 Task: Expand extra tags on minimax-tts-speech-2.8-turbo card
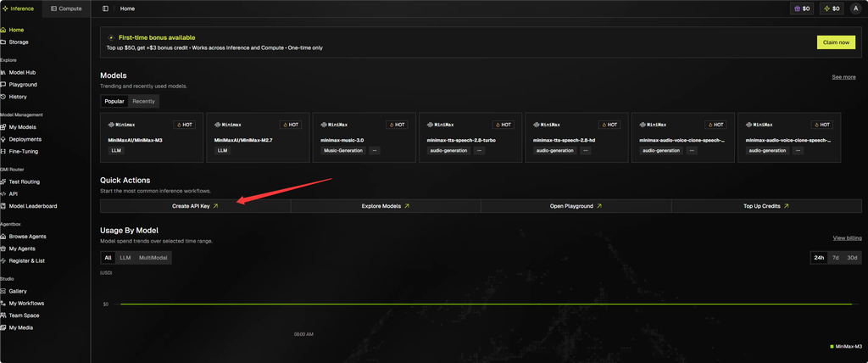click(x=479, y=151)
